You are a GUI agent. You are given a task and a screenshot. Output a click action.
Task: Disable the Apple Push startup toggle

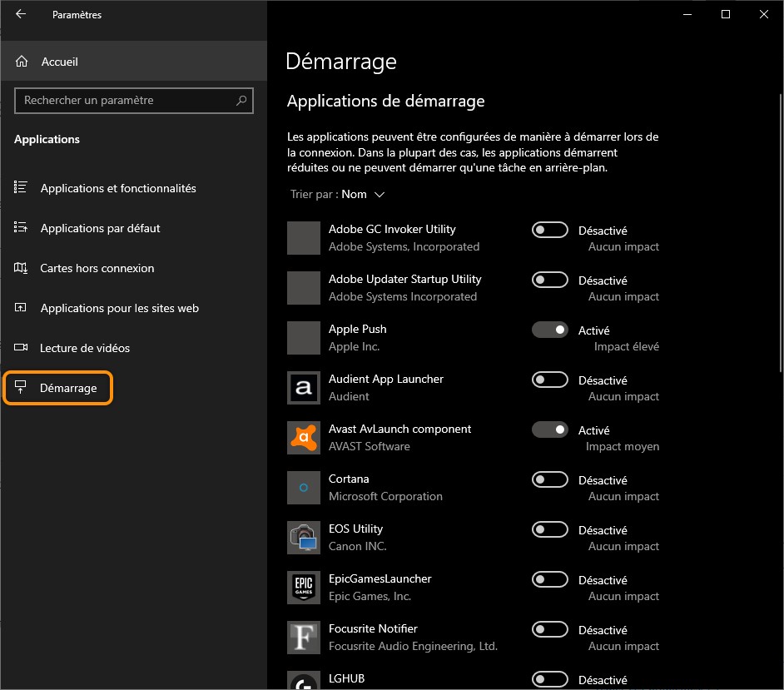click(x=549, y=330)
